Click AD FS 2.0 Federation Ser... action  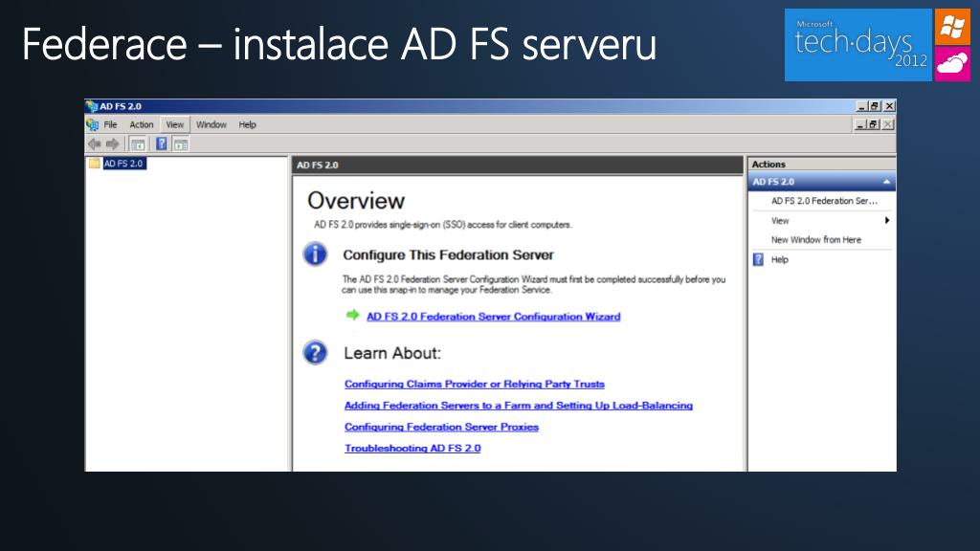pos(824,201)
